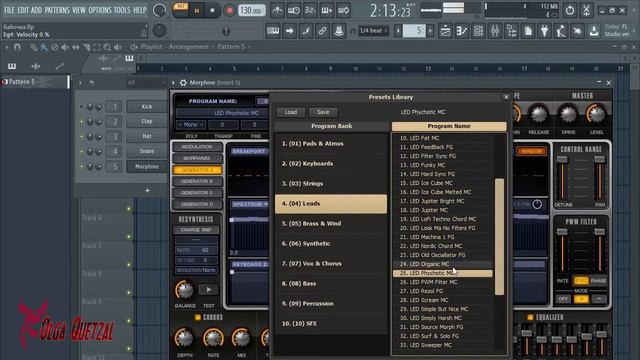The width and height of the screenshot is (640, 360).
Task: Click the Program Name list scrollbar
Action: click(x=499, y=237)
